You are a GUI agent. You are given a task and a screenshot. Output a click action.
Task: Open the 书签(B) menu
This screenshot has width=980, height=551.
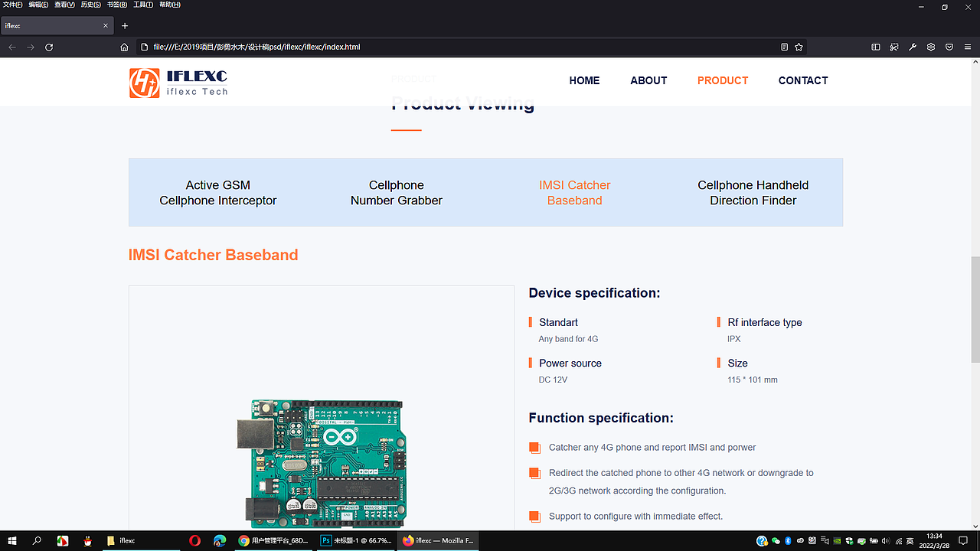pos(117,5)
